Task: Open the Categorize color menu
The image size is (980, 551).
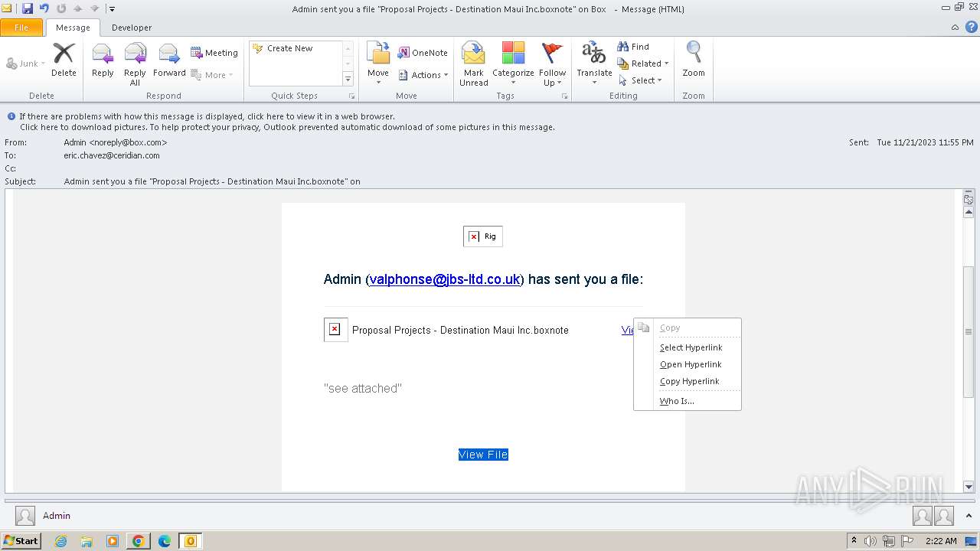Action: click(513, 64)
